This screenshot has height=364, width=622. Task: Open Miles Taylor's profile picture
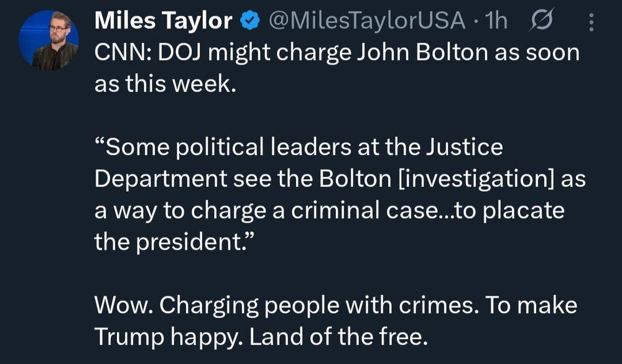click(49, 40)
